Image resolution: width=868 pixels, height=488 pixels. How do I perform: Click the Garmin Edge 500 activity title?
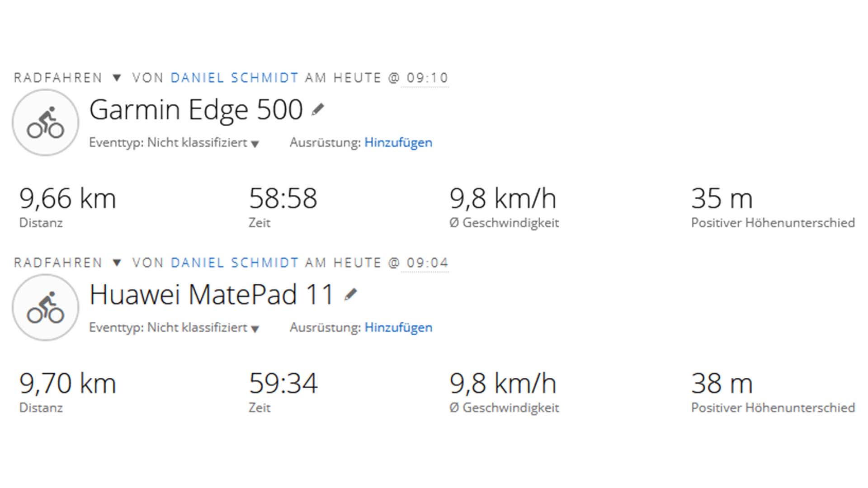[196, 109]
